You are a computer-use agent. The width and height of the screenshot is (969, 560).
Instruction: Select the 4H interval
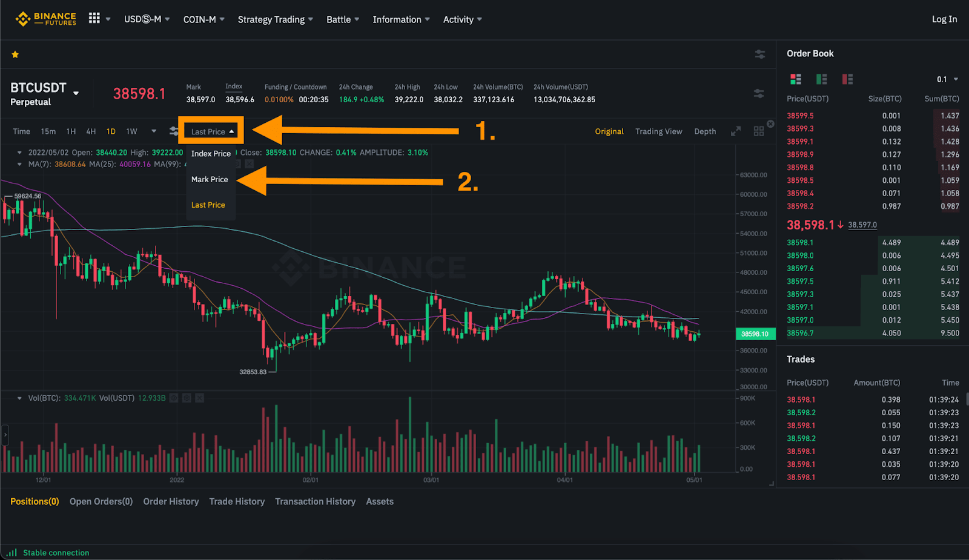pyautogui.click(x=91, y=131)
